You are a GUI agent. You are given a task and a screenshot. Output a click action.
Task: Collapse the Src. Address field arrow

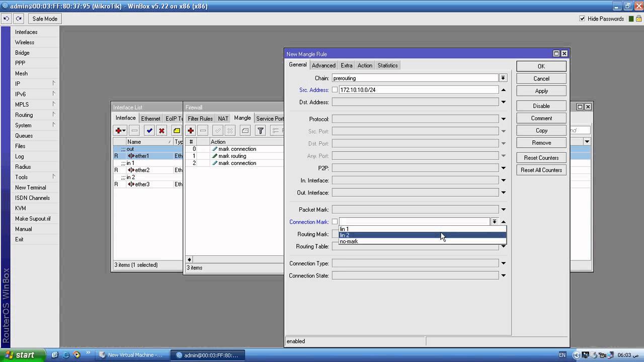[x=503, y=90]
